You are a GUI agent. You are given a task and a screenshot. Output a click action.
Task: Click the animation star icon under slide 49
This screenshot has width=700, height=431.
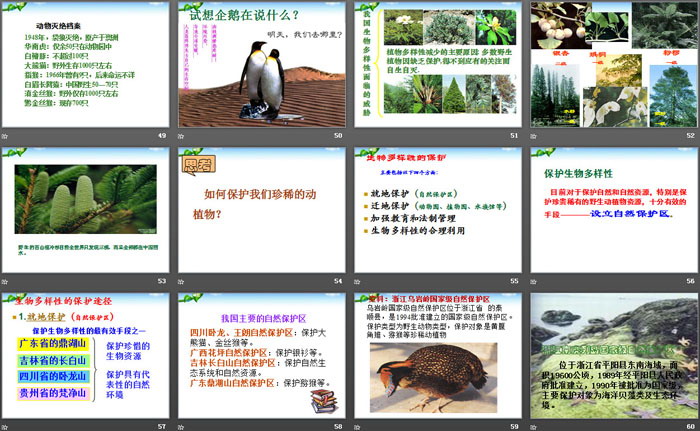point(7,135)
